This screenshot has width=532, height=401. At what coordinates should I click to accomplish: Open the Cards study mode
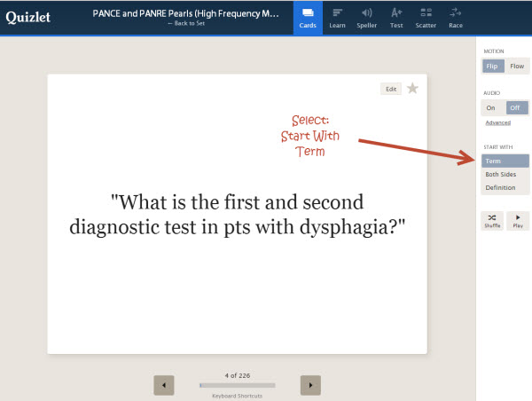(x=308, y=18)
